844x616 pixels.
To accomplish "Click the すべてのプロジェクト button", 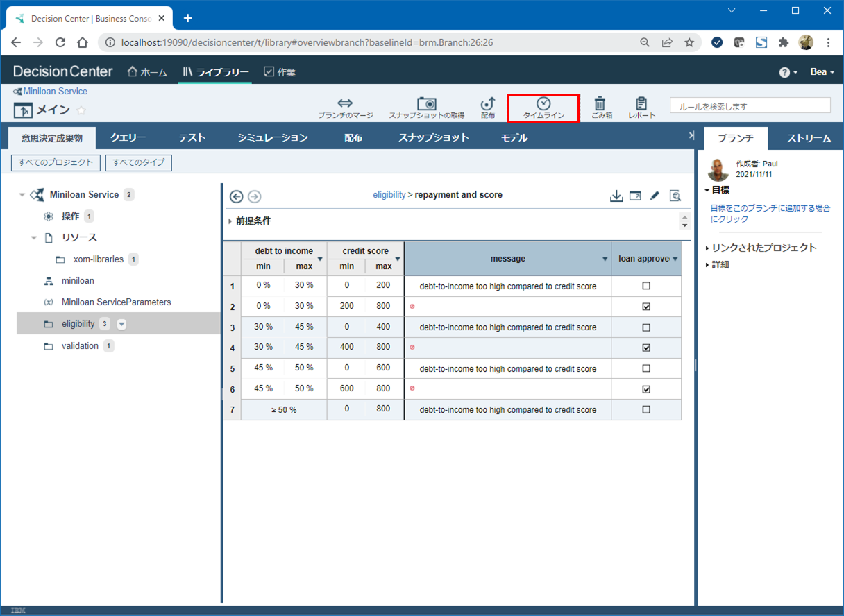I will coord(56,162).
